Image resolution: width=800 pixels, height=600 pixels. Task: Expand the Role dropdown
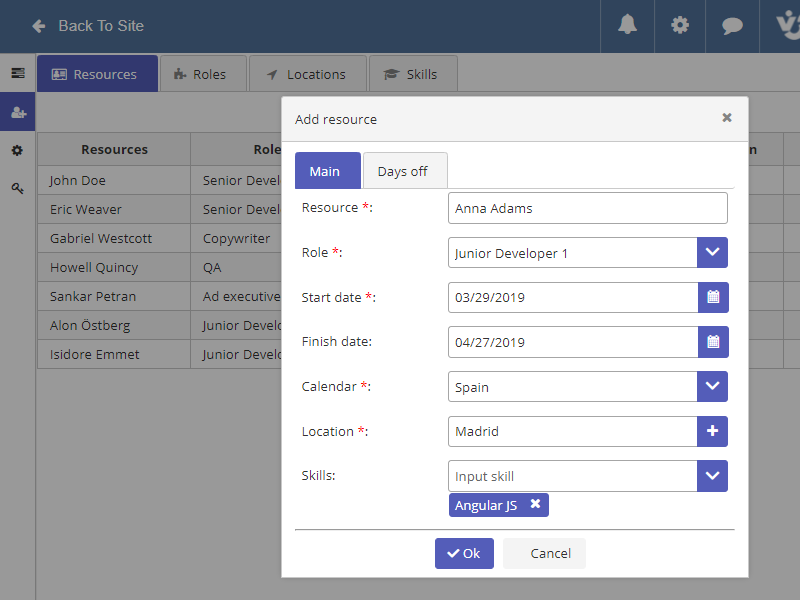pyautogui.click(x=713, y=253)
